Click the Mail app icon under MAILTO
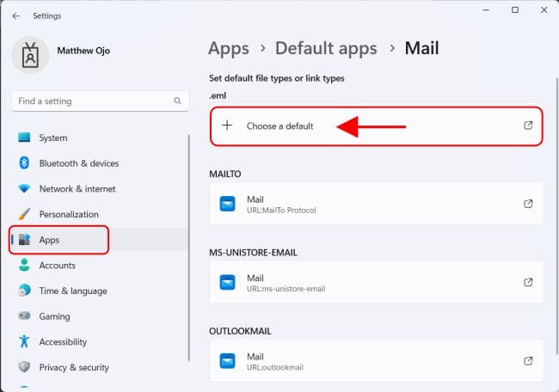Screen dimensions: 559x392 coord(227,204)
